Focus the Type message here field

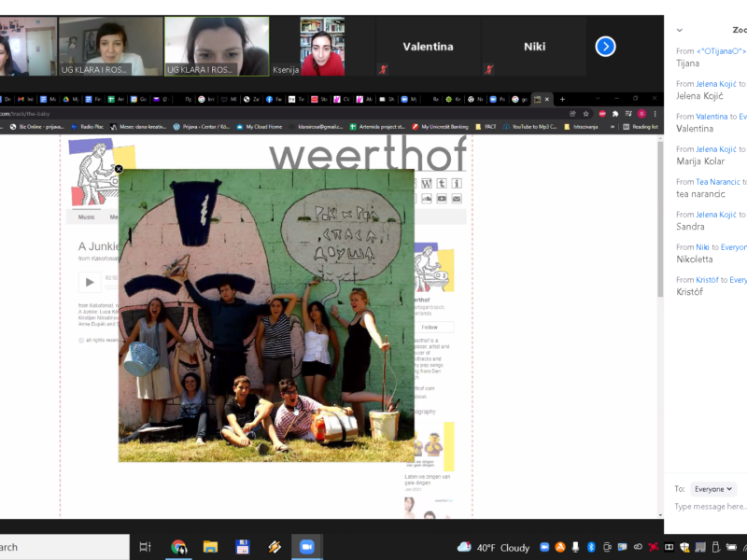[x=710, y=507]
